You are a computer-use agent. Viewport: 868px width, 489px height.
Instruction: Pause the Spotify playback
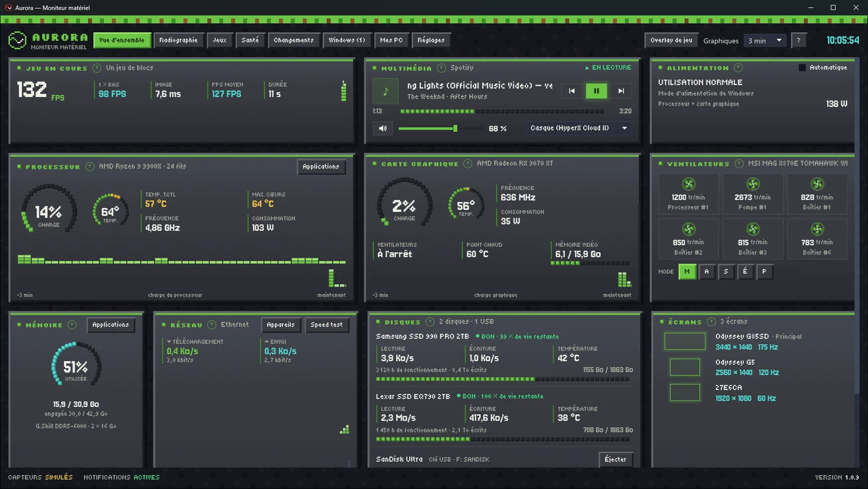point(596,91)
